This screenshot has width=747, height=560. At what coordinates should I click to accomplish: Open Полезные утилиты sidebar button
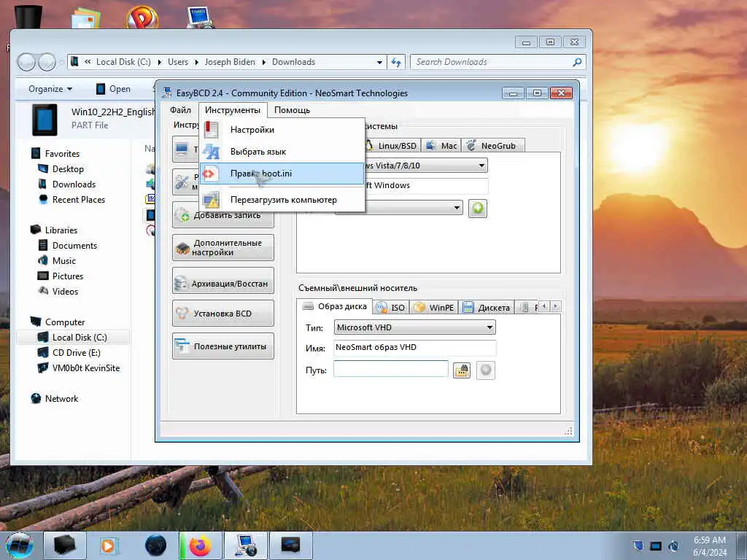(223, 346)
